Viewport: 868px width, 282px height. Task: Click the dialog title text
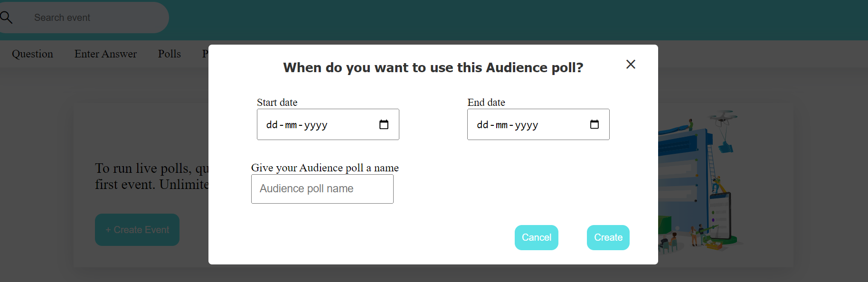click(433, 67)
